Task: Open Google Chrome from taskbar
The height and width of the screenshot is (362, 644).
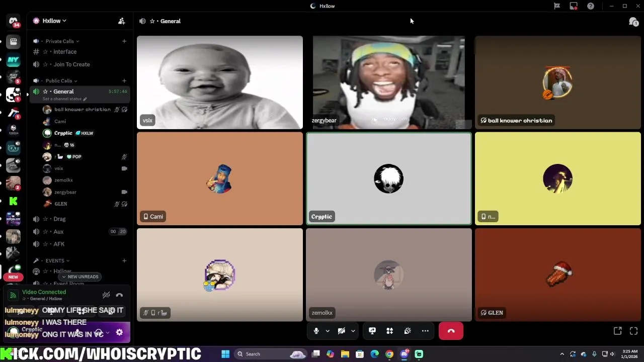Action: [389, 354]
